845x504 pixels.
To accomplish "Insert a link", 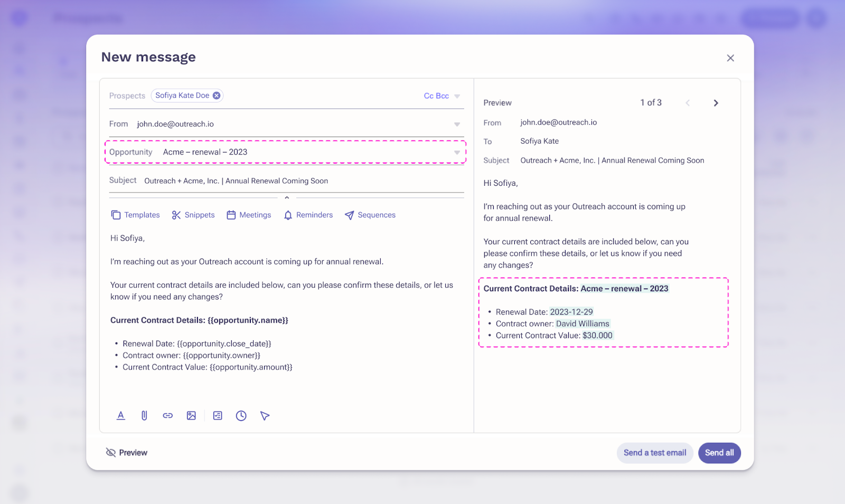I will (x=168, y=416).
